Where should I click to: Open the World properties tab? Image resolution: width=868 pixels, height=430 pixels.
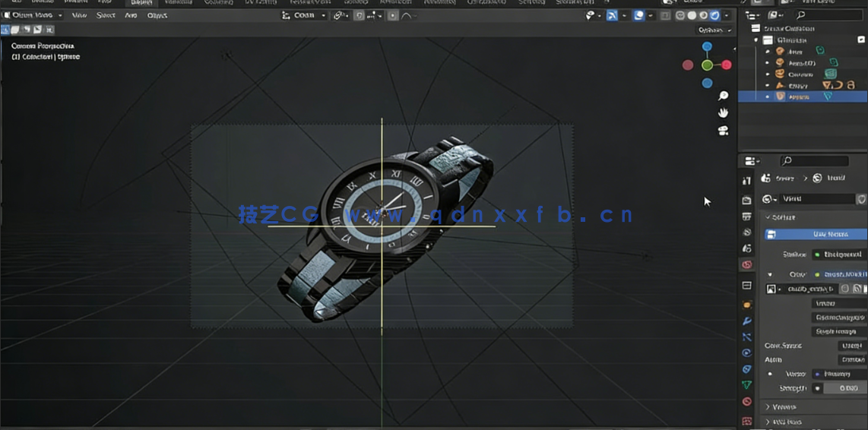tap(746, 265)
